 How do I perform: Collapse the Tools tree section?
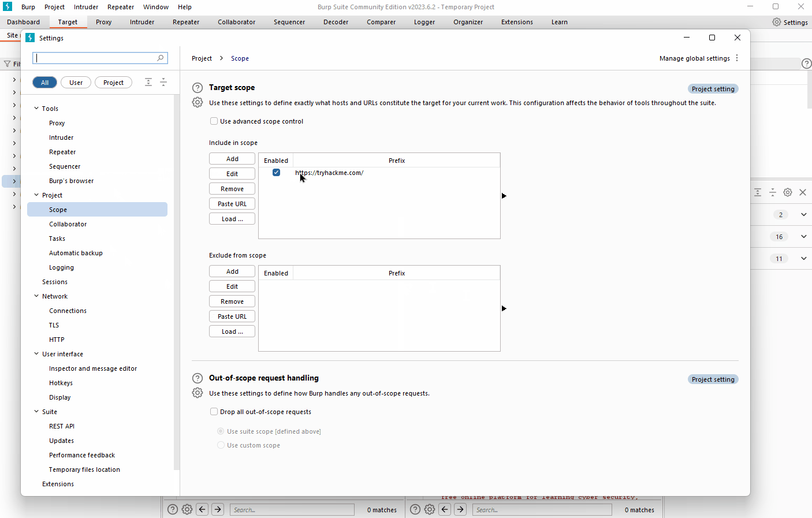click(x=36, y=109)
